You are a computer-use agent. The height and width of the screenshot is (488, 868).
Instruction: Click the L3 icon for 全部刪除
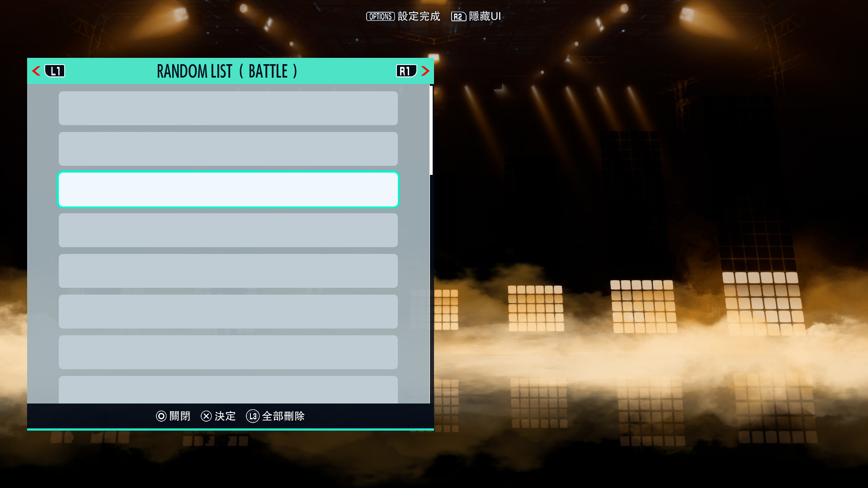tap(253, 416)
